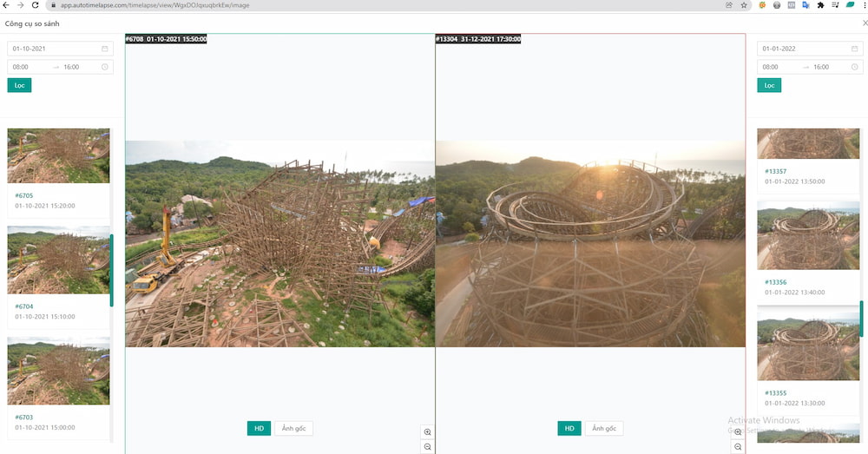Open the Extensions puzzle-piece menu
Screen dimensions: 868x454
[x=820, y=5]
